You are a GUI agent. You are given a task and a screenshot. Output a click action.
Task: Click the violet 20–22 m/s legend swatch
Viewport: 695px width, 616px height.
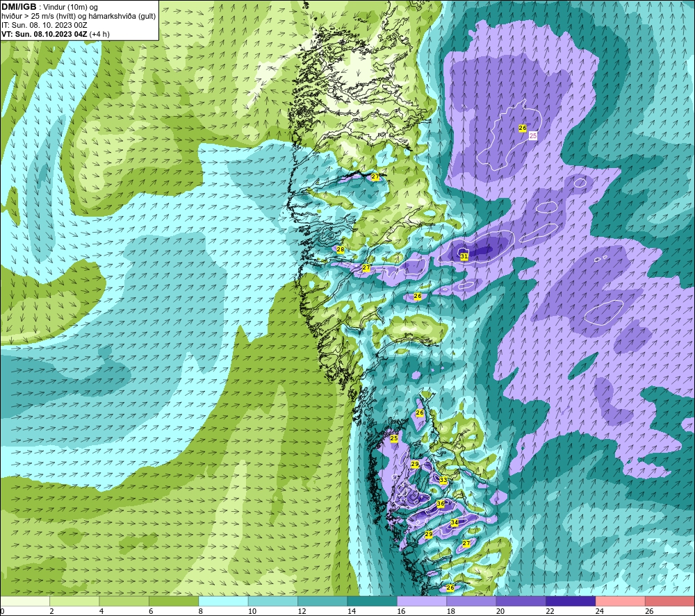pos(521,601)
